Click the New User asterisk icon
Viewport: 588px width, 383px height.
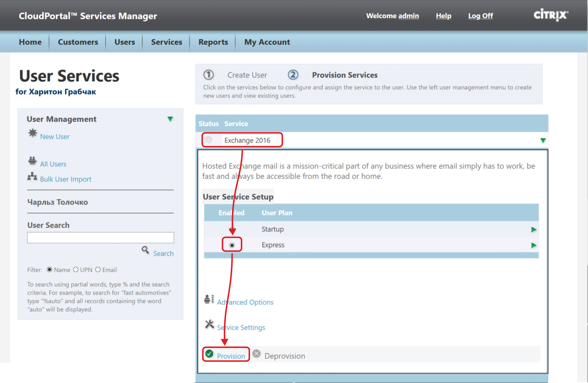pos(32,133)
